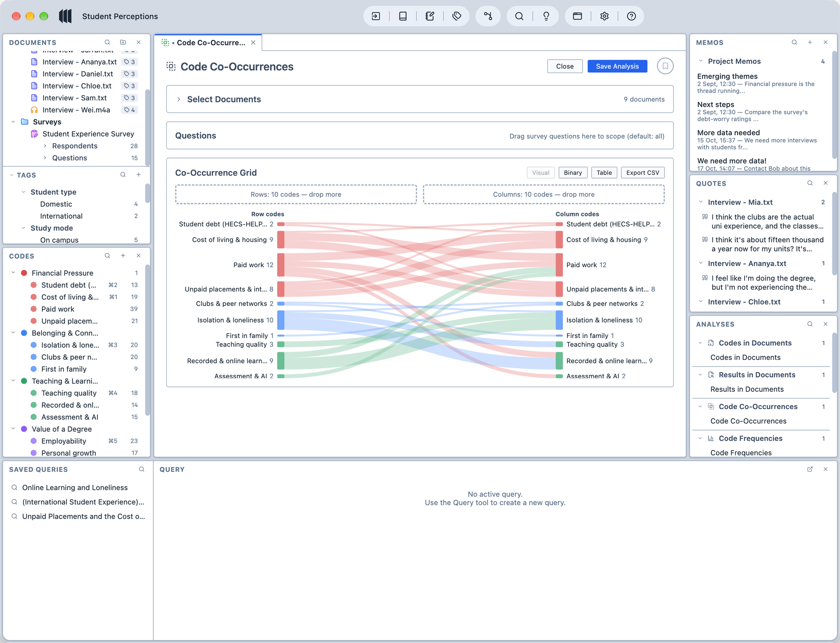Add a new code in Codes panel
The height and width of the screenshot is (643, 840).
tap(123, 256)
